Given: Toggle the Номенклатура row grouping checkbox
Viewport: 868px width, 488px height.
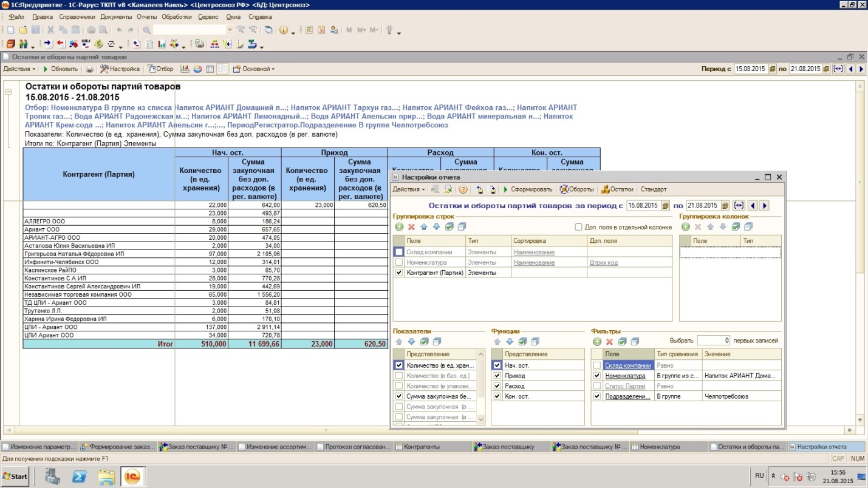Looking at the screenshot, I should tap(398, 262).
